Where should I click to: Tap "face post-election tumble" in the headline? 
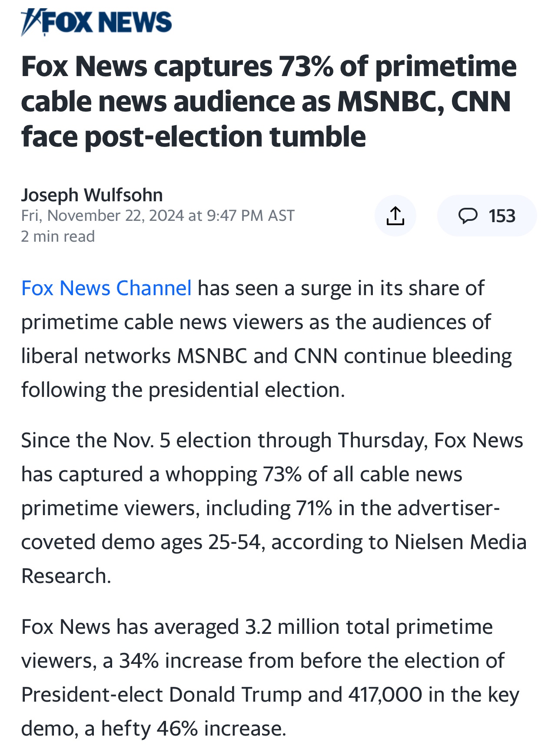tap(193, 137)
